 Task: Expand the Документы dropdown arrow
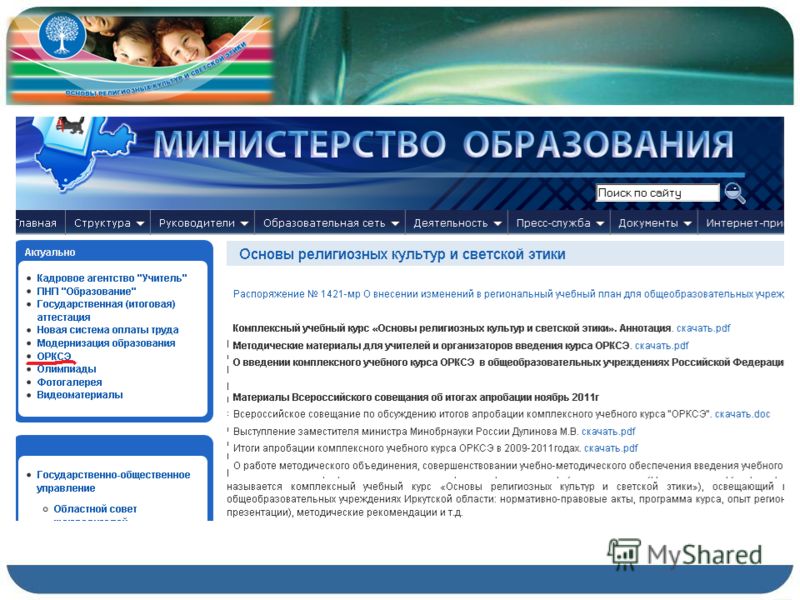click(x=687, y=223)
